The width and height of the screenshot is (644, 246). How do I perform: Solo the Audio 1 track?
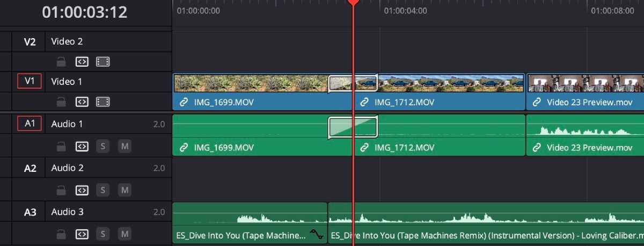coord(103,146)
